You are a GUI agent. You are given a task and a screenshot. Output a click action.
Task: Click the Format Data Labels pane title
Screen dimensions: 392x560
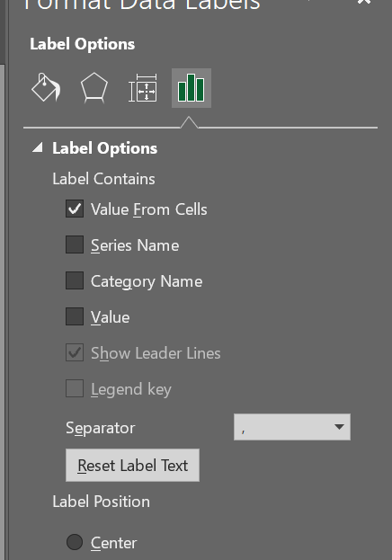click(142, 4)
